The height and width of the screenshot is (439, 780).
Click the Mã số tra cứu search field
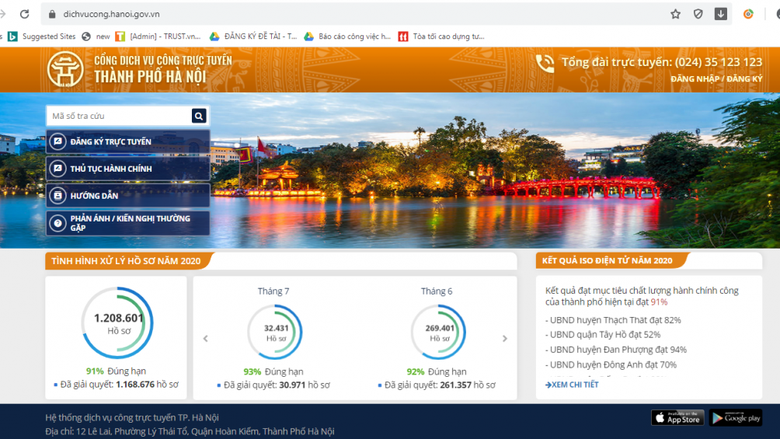pyautogui.click(x=118, y=116)
